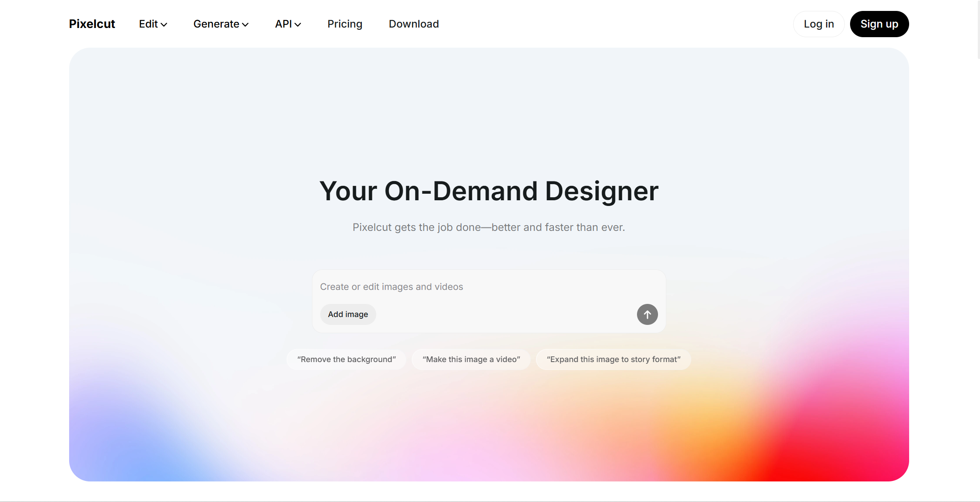The width and height of the screenshot is (980, 502).
Task: Expand the Generate dropdown menu
Action: click(217, 24)
